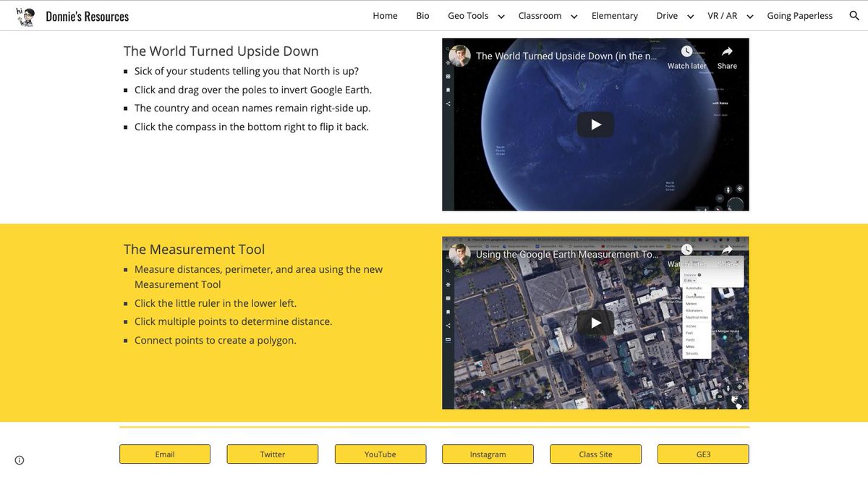
Task: Click the Twitter button
Action: pyautogui.click(x=273, y=454)
